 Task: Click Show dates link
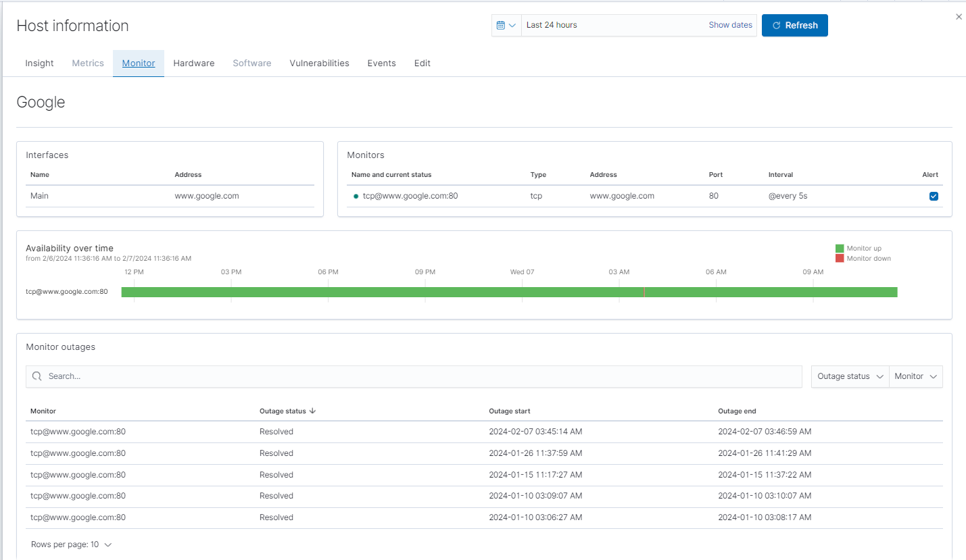click(730, 25)
